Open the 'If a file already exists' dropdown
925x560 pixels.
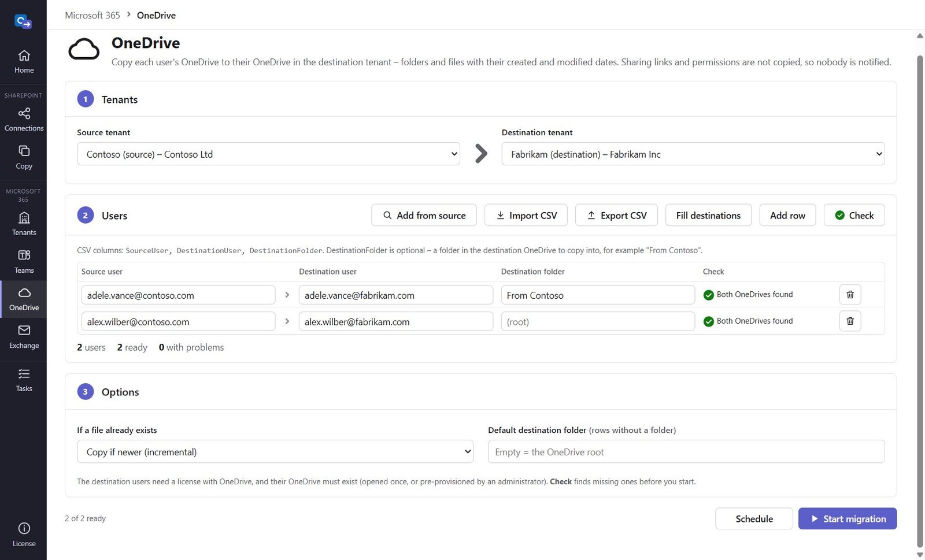(x=275, y=451)
